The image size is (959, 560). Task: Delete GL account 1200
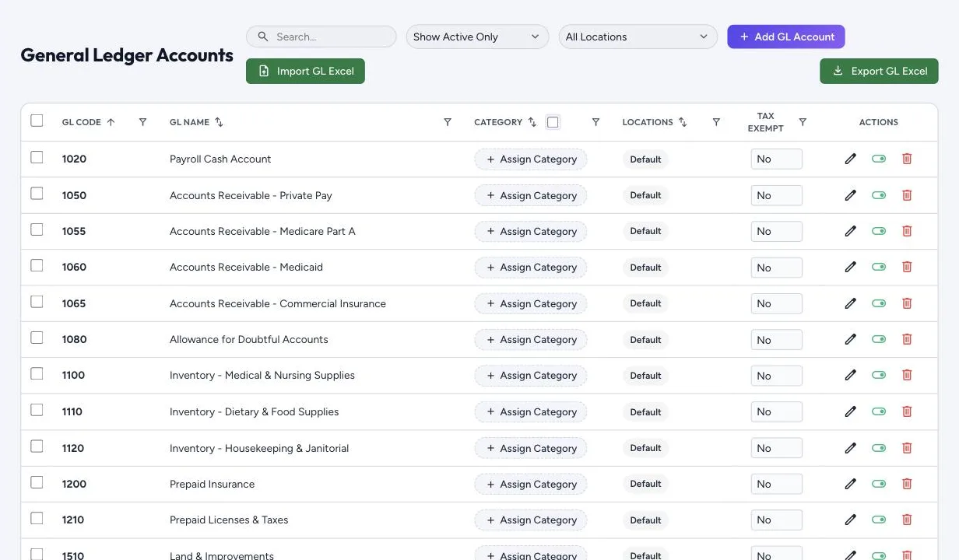click(x=907, y=484)
